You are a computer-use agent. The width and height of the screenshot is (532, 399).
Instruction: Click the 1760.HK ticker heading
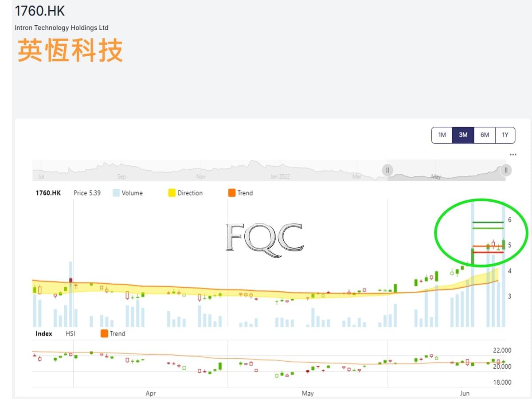pos(40,11)
